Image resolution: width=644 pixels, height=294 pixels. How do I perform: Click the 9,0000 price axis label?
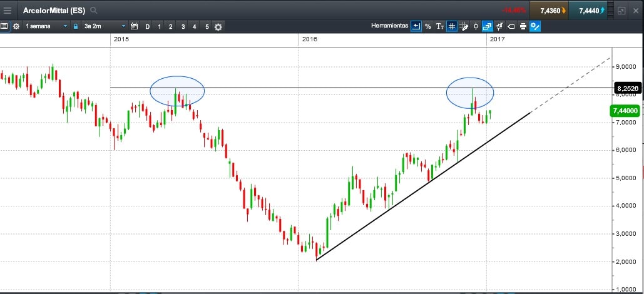[x=626, y=66]
